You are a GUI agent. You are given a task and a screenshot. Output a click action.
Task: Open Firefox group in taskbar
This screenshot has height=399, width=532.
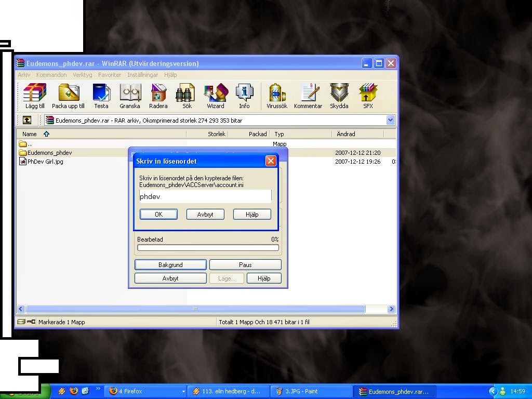click(x=147, y=391)
